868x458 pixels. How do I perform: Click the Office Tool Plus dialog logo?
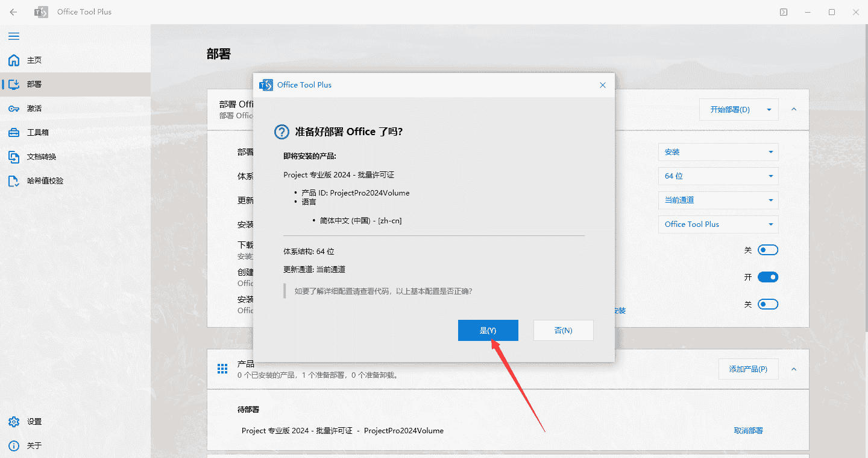(266, 85)
